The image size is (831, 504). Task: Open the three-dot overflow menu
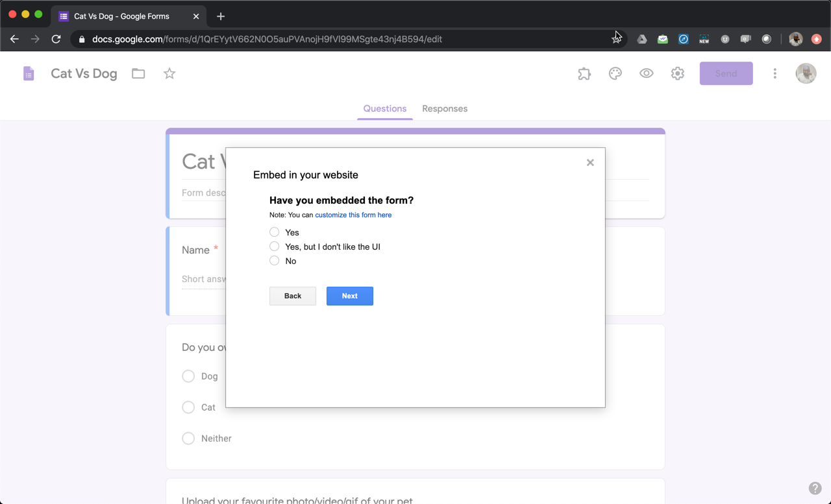775,73
